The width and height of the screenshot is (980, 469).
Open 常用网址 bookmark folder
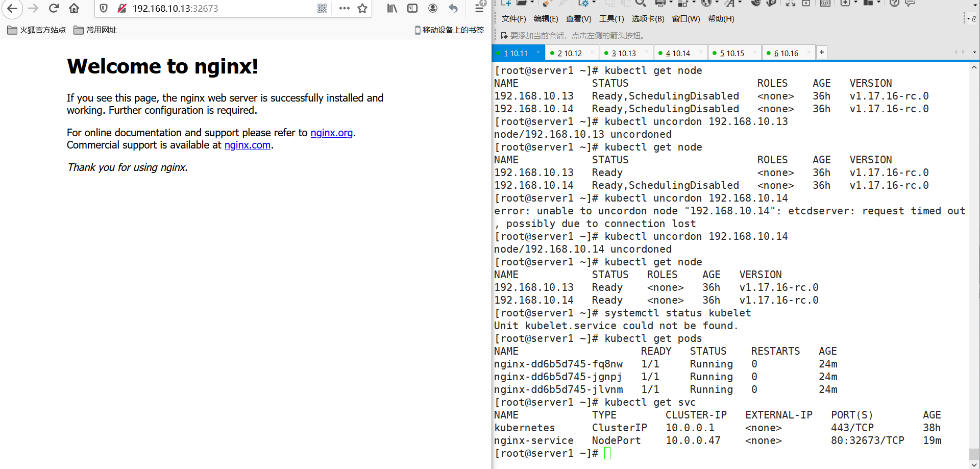coord(95,30)
